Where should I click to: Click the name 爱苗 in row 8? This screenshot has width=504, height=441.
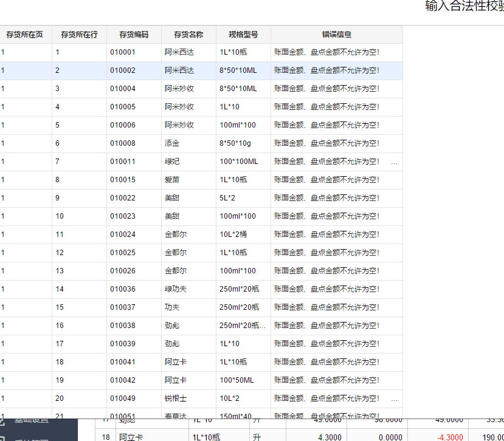[x=172, y=180]
